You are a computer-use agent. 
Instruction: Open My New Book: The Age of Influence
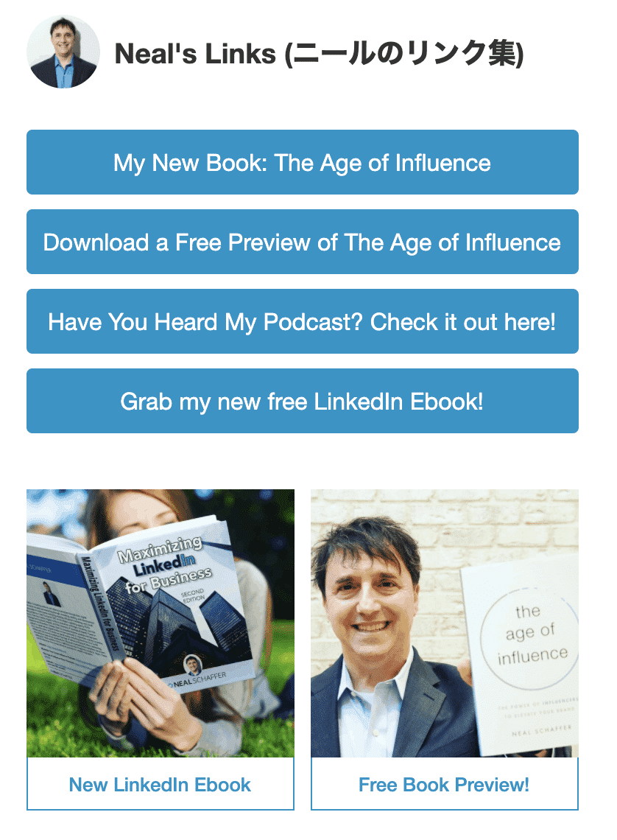[303, 162]
